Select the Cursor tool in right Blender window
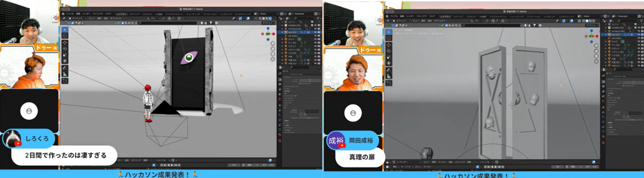This screenshot has width=644, height=178. pyautogui.click(x=389, y=38)
